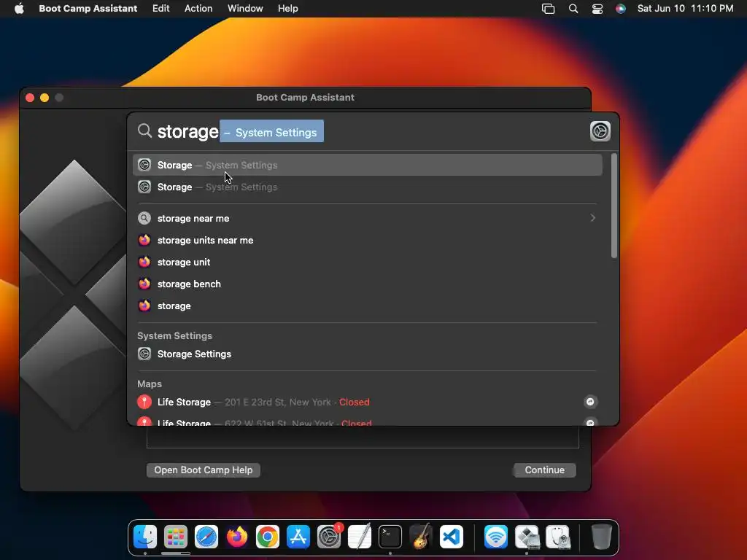Close the Boot Camp Assistant window
Image resolution: width=747 pixels, height=560 pixels.
coord(30,98)
